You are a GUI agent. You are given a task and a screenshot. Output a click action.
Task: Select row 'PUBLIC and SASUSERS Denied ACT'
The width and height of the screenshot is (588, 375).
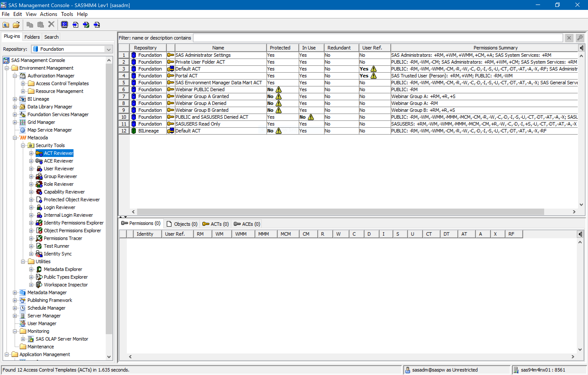pos(348,117)
